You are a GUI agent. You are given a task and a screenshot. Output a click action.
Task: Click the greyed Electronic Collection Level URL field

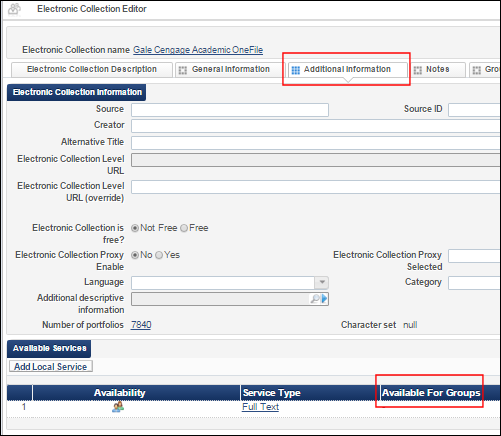point(315,160)
